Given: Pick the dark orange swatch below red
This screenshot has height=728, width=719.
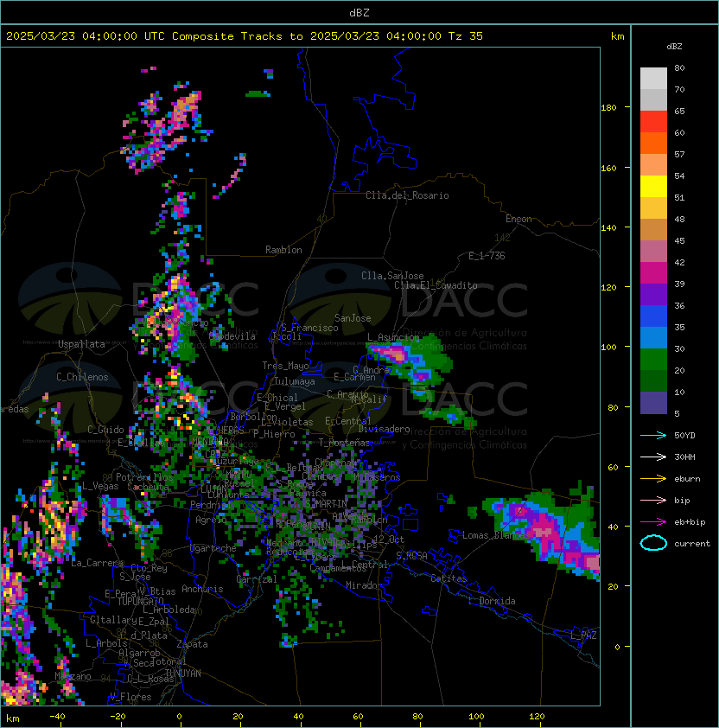Looking at the screenshot, I should (x=653, y=143).
